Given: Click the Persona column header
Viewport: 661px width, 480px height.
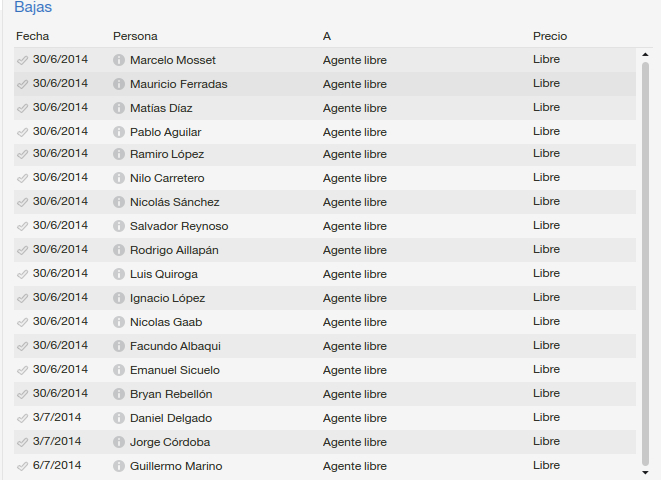Looking at the screenshot, I should [x=135, y=36].
